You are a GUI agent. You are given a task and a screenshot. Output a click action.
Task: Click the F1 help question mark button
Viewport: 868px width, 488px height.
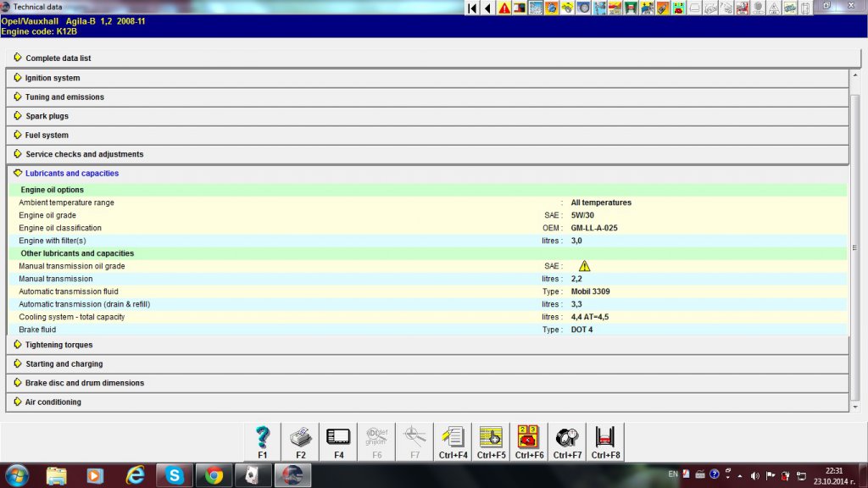(263, 441)
